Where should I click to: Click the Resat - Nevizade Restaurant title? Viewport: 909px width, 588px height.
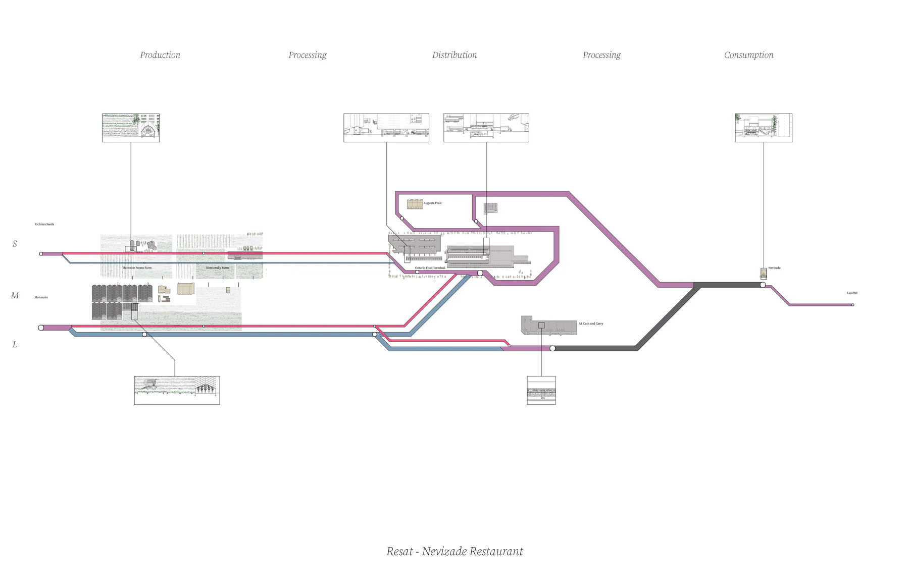(454, 552)
